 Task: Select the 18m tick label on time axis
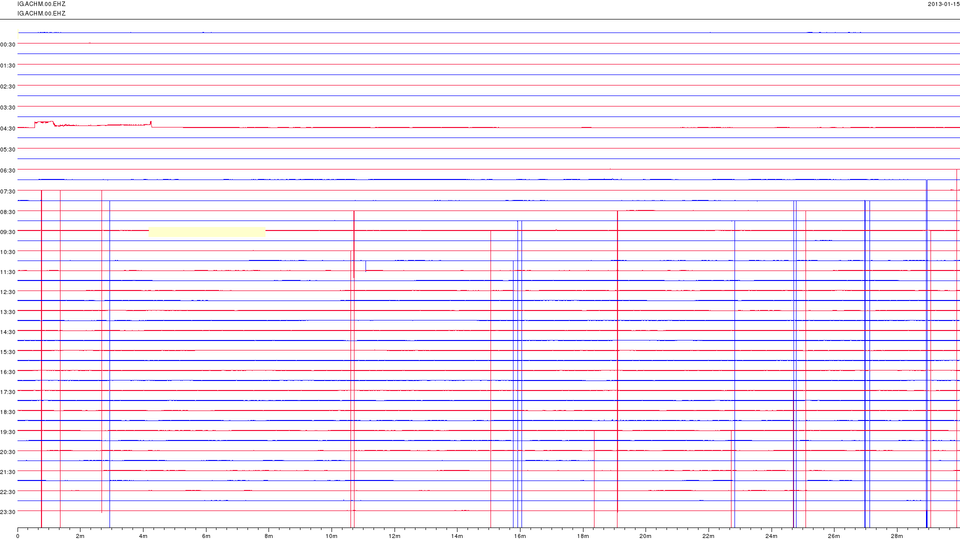(x=582, y=536)
